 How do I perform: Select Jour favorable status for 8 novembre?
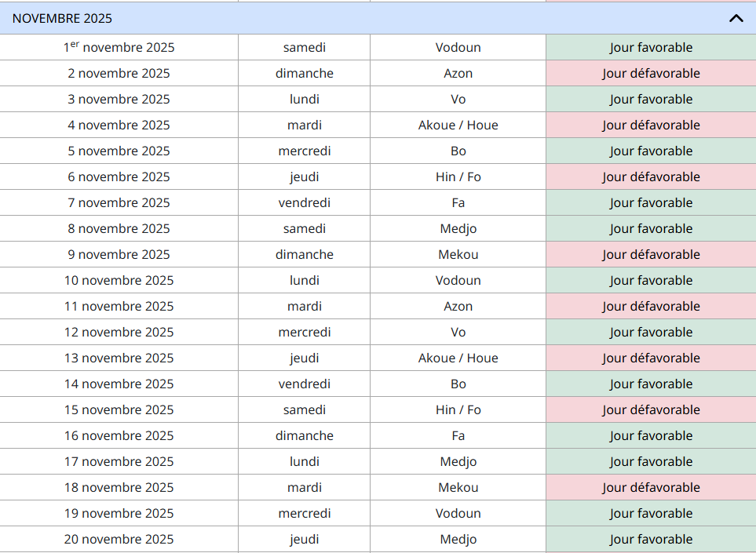651,228
